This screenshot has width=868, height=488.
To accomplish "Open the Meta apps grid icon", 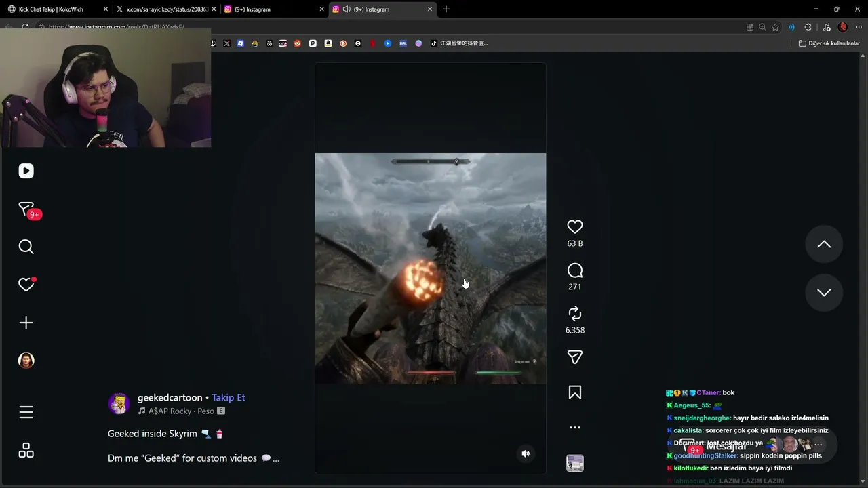I will 26,450.
